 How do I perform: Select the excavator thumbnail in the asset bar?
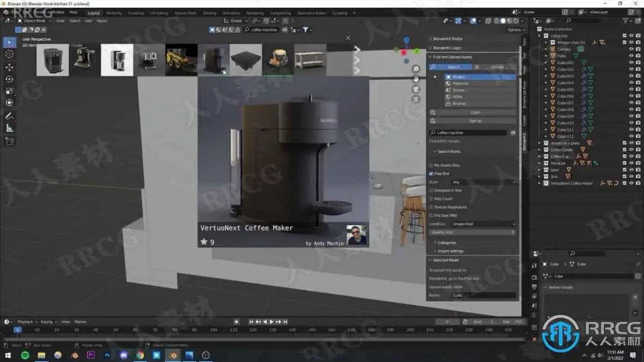[x=180, y=59]
